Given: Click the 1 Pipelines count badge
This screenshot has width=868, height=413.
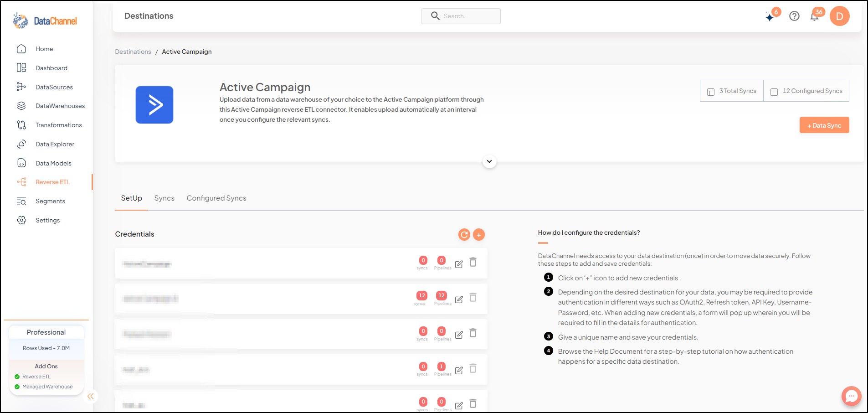Looking at the screenshot, I should (441, 367).
